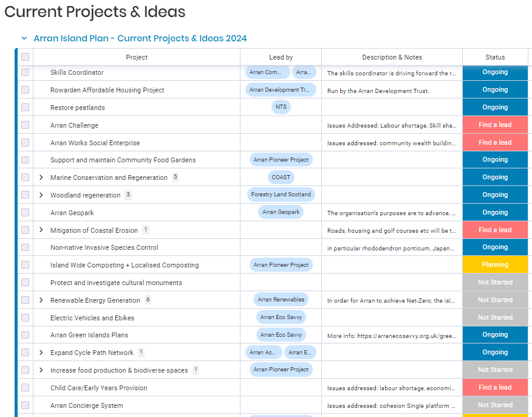
Task: Check the Skills Coordinator row checkbox
Action: tap(25, 72)
